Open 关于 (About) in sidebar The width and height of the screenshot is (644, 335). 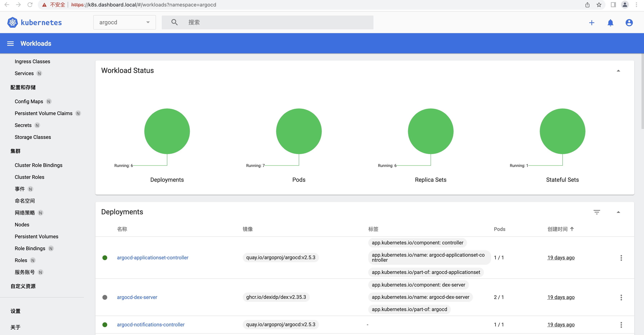click(x=15, y=327)
